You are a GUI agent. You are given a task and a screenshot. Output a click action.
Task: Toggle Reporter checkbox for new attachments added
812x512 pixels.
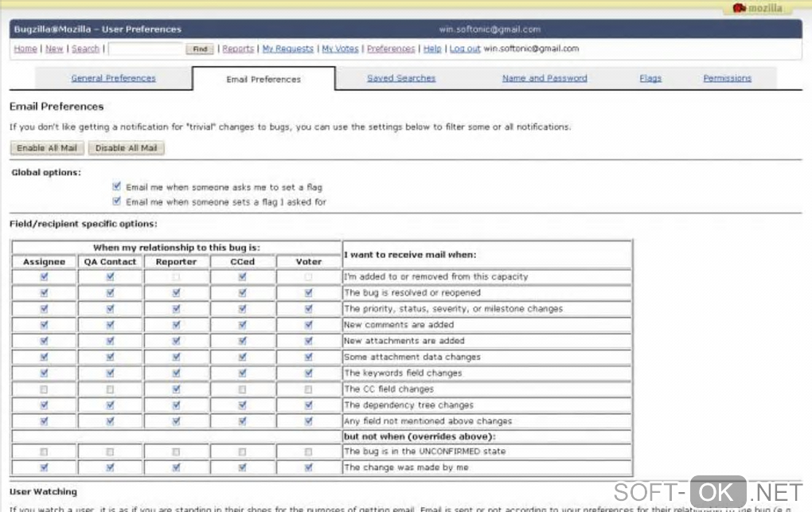pos(177,341)
